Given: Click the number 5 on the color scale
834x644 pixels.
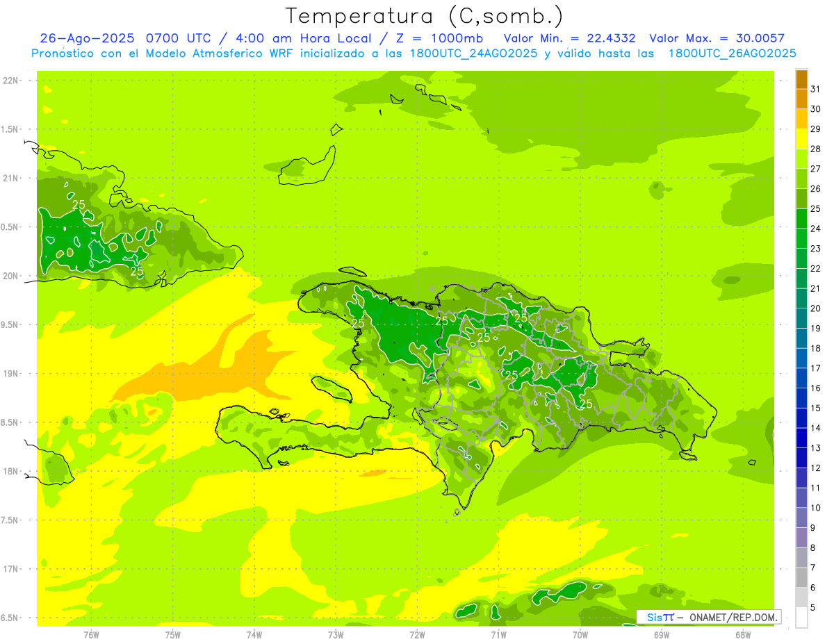Looking at the screenshot, I should pos(813,608).
